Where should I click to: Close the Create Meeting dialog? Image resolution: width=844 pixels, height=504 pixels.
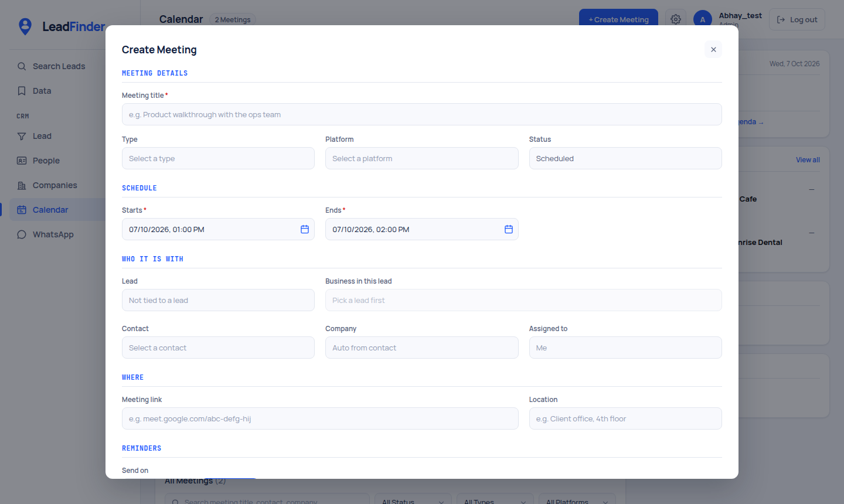(x=713, y=50)
